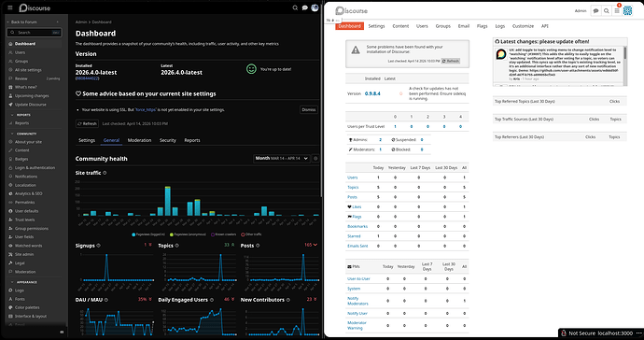Click the chat bubble button in light Discourse header
Image resolution: width=644 pixels, height=340 pixels.
(x=595, y=11)
